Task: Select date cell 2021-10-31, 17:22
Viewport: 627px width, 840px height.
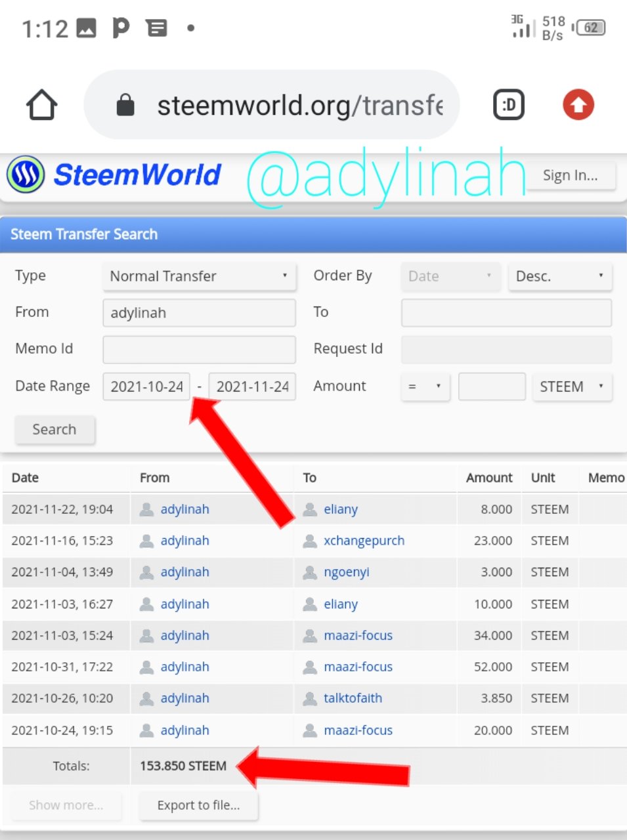Action: coord(62,667)
